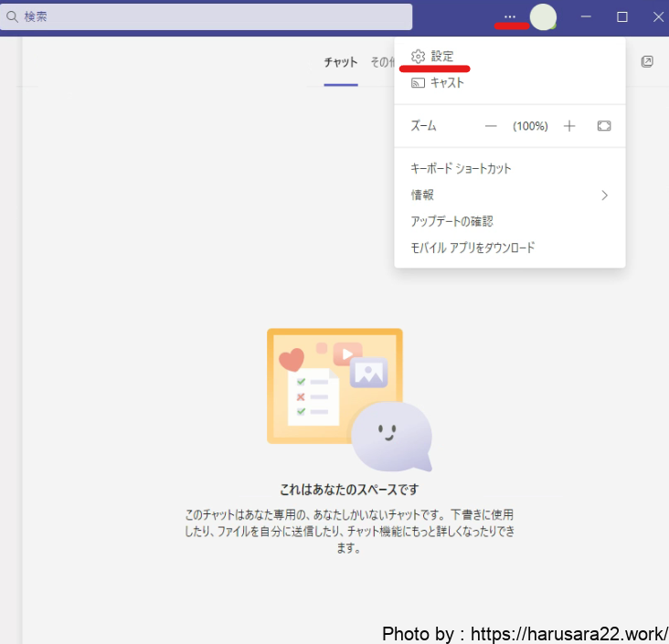Reset zoom by clicking (100%)

[530, 126]
